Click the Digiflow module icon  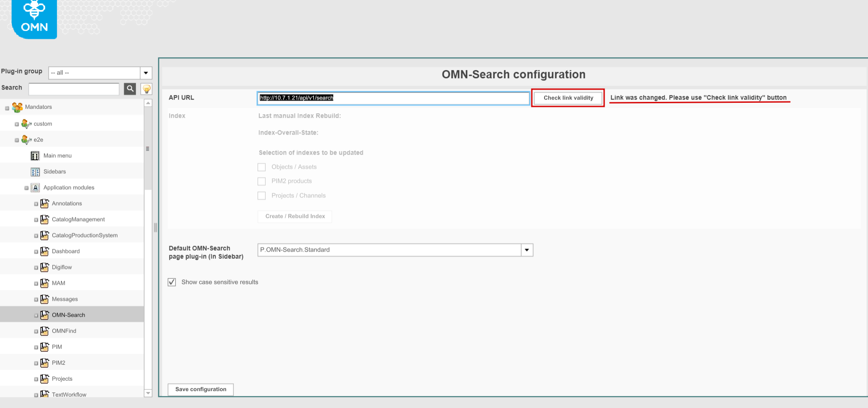[x=45, y=267]
